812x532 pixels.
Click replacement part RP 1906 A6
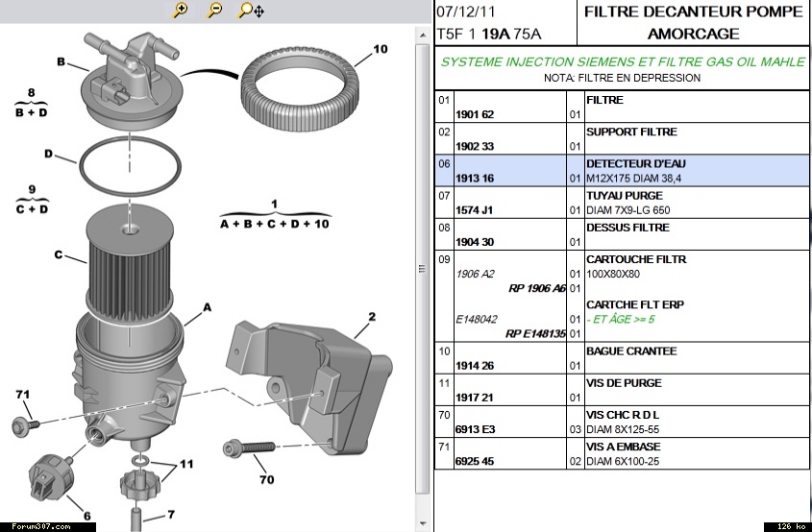536,288
